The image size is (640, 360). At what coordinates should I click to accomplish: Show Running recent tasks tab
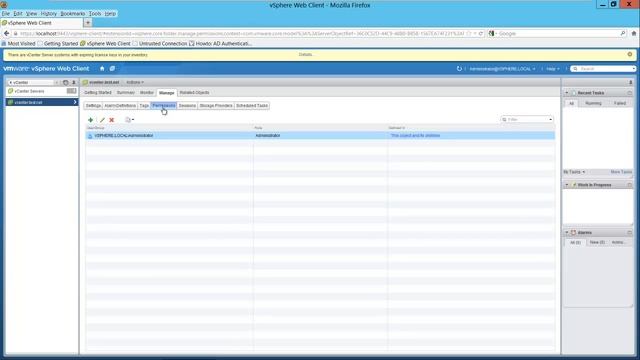pyautogui.click(x=593, y=103)
